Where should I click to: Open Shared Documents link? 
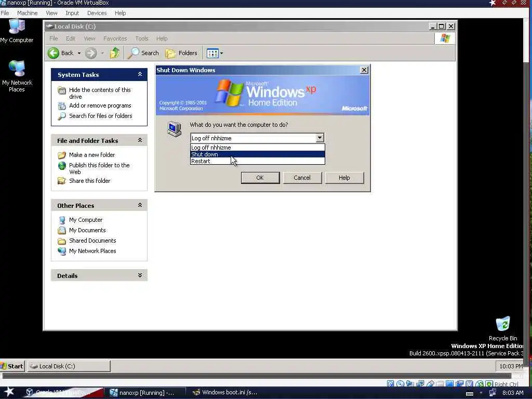[92, 241]
